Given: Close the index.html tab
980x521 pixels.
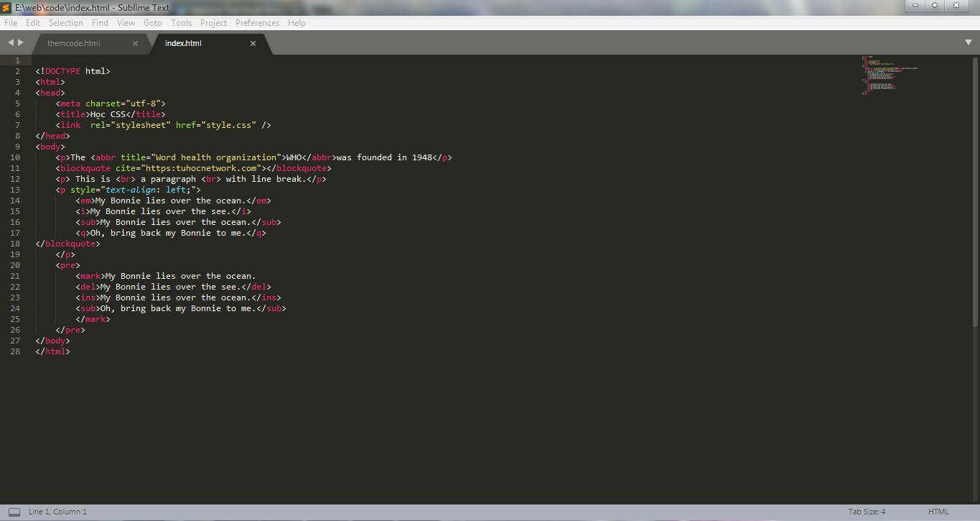Looking at the screenshot, I should click(253, 43).
